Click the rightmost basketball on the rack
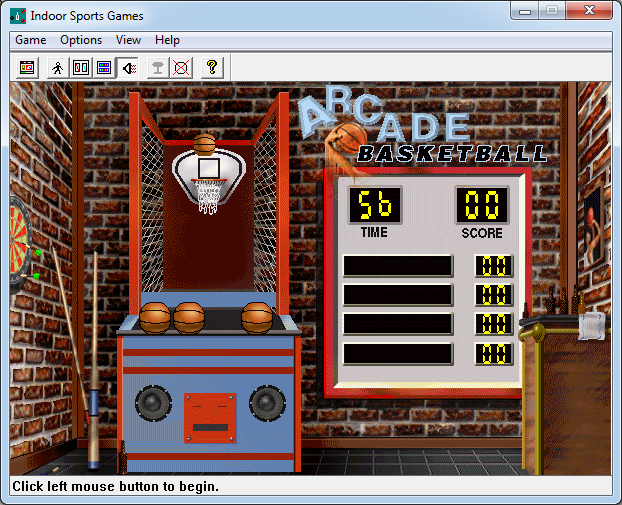Image resolution: width=622 pixels, height=505 pixels. click(257, 318)
